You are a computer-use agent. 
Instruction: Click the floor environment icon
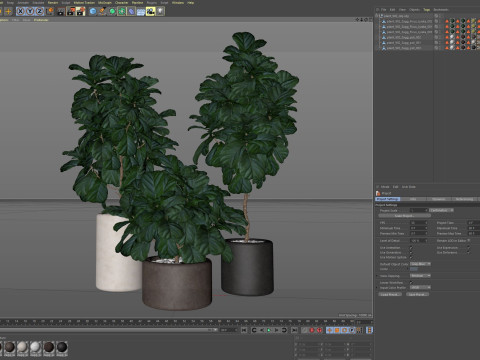click(x=141, y=12)
